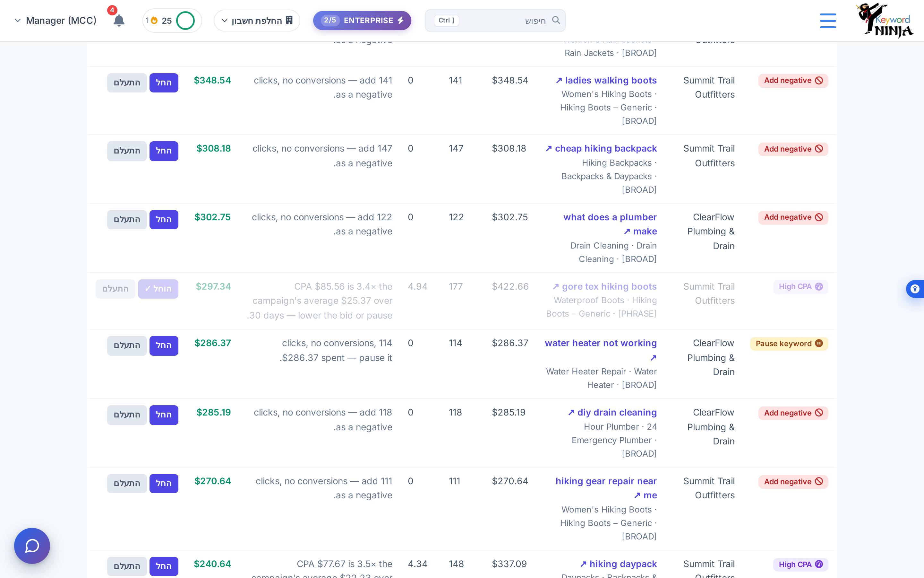Click the Pause keyword tag
This screenshot has width=924, height=578.
click(x=789, y=344)
